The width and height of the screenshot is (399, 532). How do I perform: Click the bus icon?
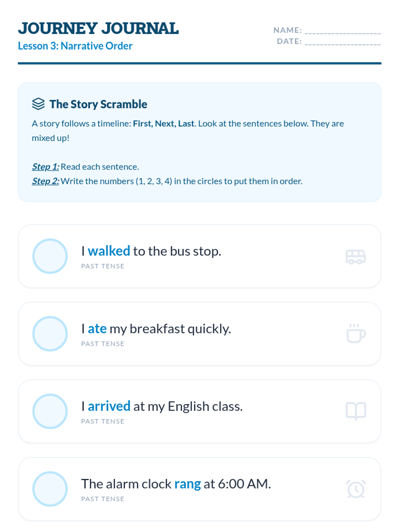(x=355, y=257)
